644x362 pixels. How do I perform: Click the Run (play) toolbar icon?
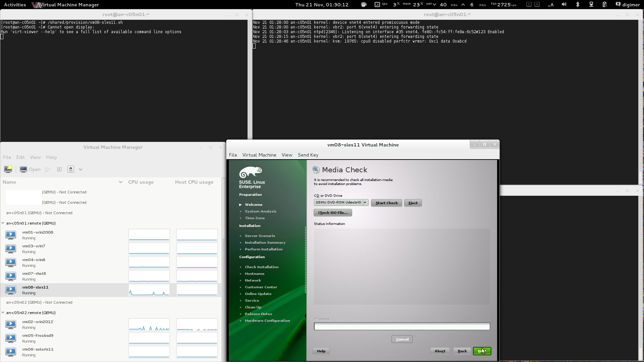pyautogui.click(x=48, y=169)
